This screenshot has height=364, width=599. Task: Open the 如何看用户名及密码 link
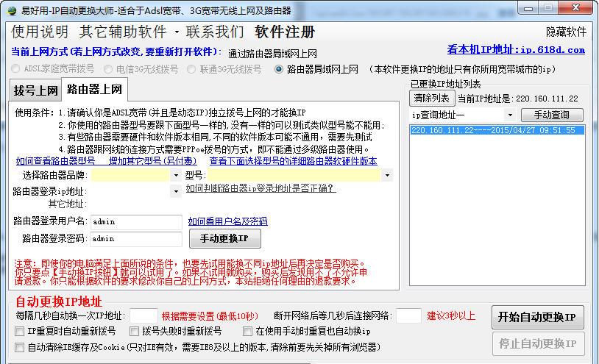[227, 221]
